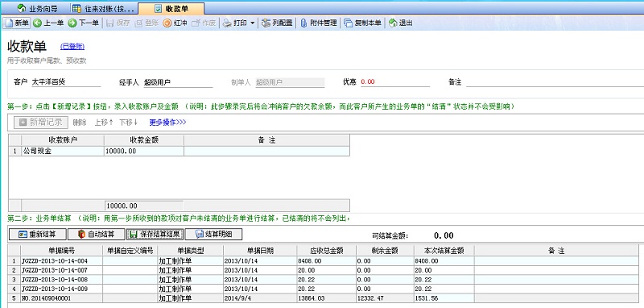The width and height of the screenshot is (644, 308).
Task: Click the 备注 input field in header
Action: coord(555,81)
